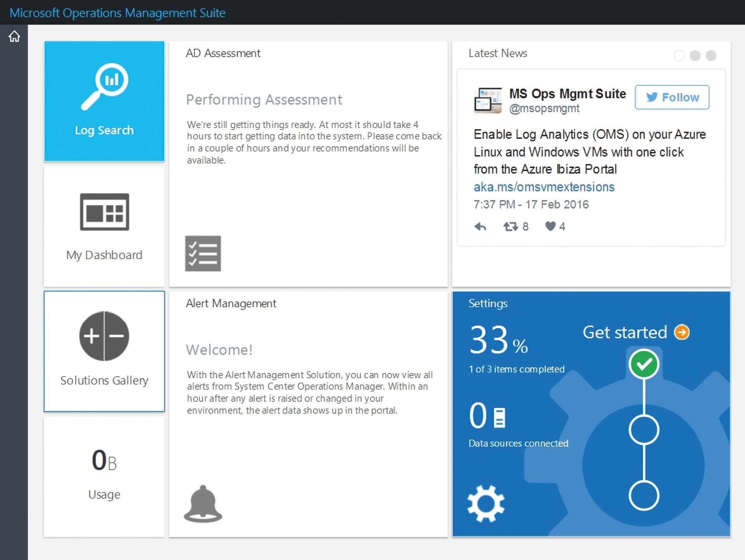Open the My Dashboard tile icon
This screenshot has width=745, height=560.
(x=104, y=212)
